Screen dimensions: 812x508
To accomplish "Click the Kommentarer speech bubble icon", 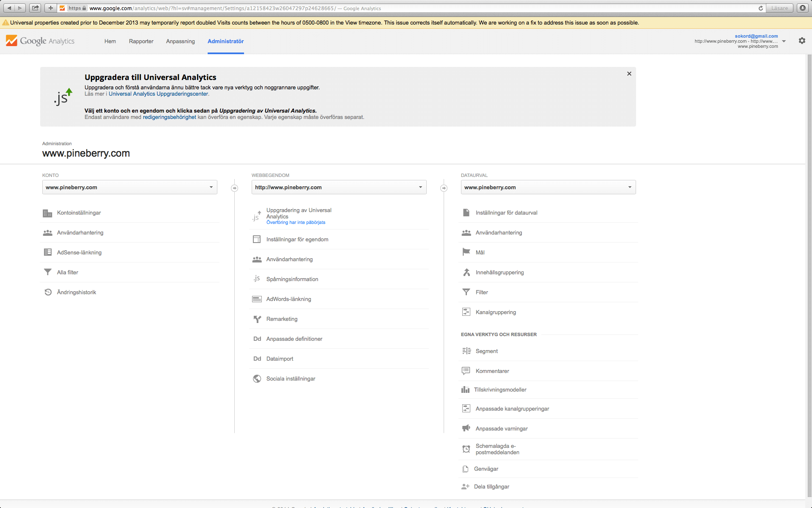I will tap(466, 371).
